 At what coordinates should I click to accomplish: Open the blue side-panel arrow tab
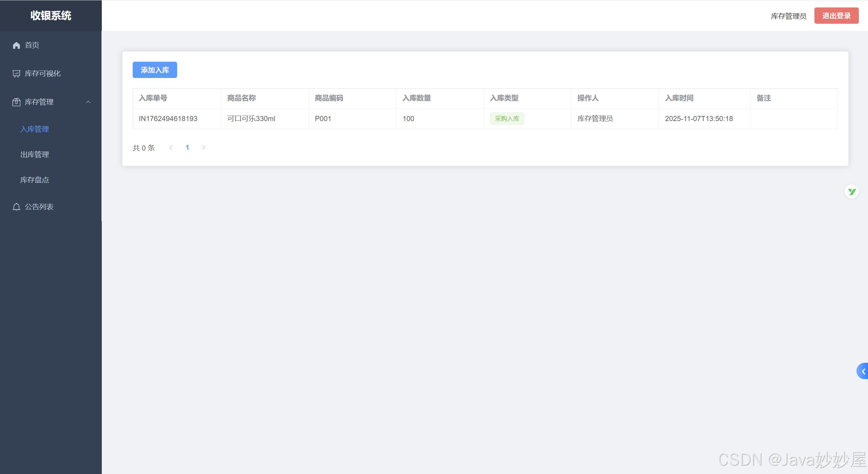click(x=863, y=371)
